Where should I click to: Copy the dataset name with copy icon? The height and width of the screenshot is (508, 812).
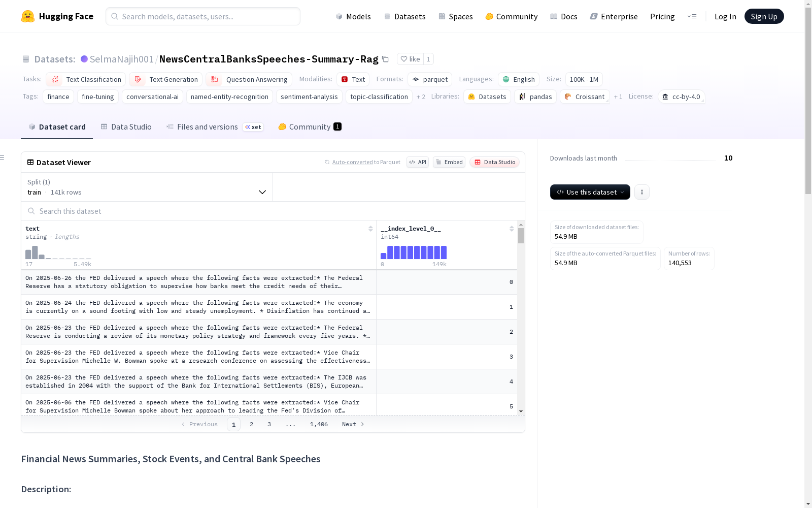coord(386,59)
